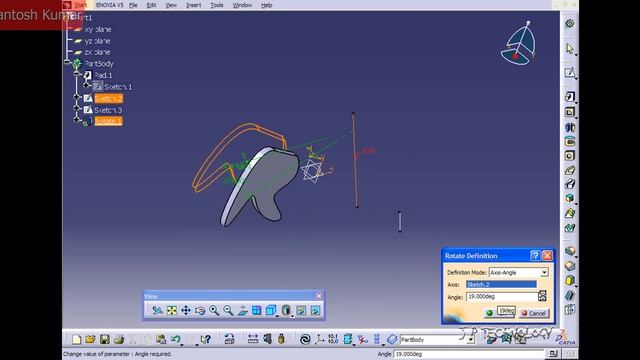
Task: Click the Rotate Definition help question button
Action: pyautogui.click(x=535, y=256)
